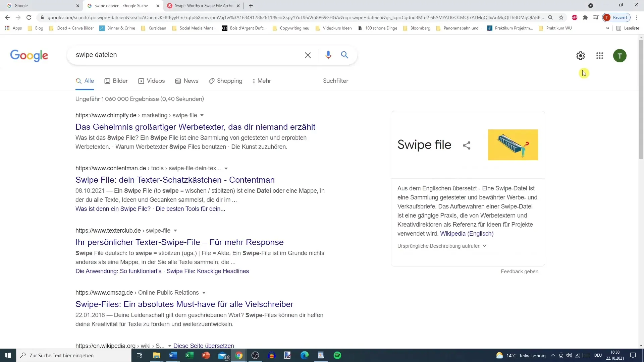
Task: Open Word from the taskbar
Action: click(x=173, y=355)
